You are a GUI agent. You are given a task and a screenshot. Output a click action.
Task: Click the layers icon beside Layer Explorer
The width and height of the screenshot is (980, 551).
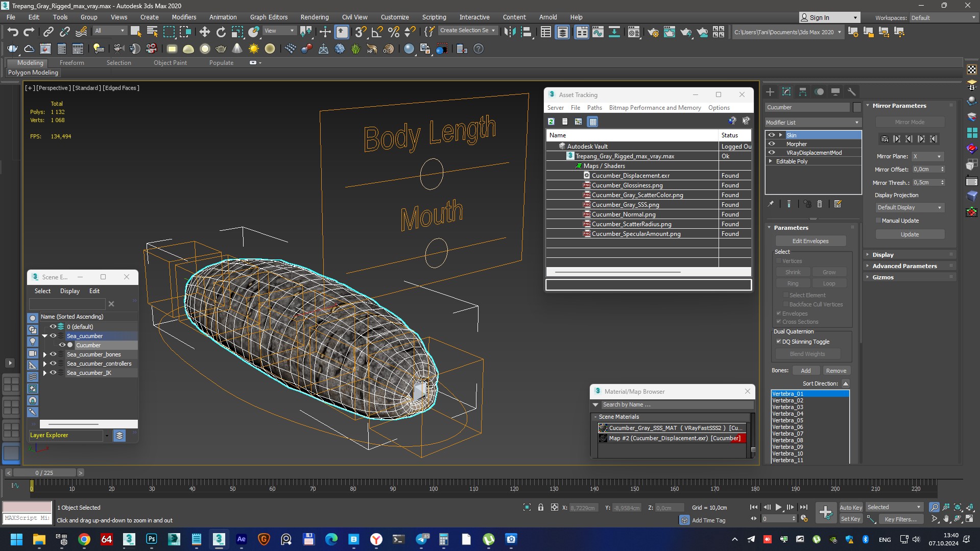pyautogui.click(x=119, y=436)
